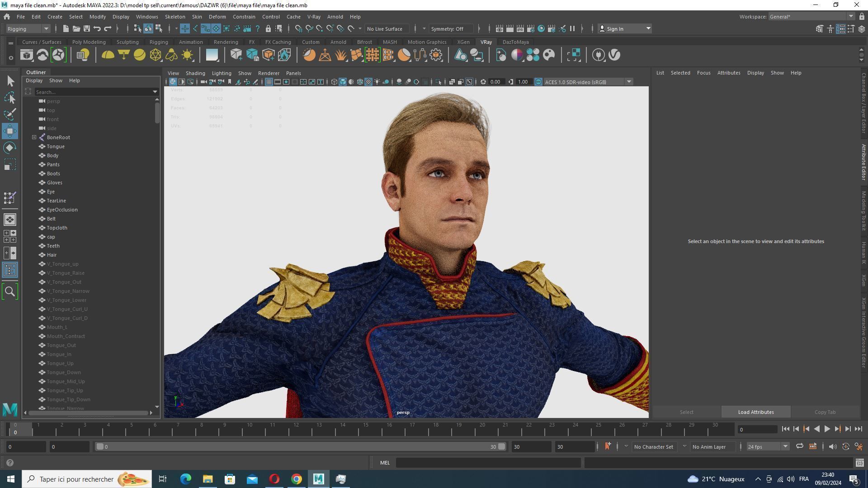The image size is (868, 488).
Task: Toggle snap to grids icon
Action: (x=299, y=28)
